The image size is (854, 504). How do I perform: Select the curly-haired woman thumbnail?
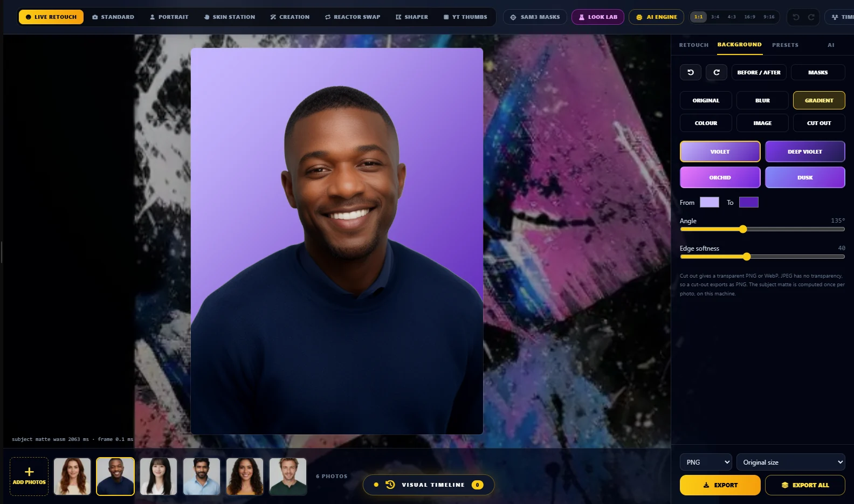[x=245, y=477]
